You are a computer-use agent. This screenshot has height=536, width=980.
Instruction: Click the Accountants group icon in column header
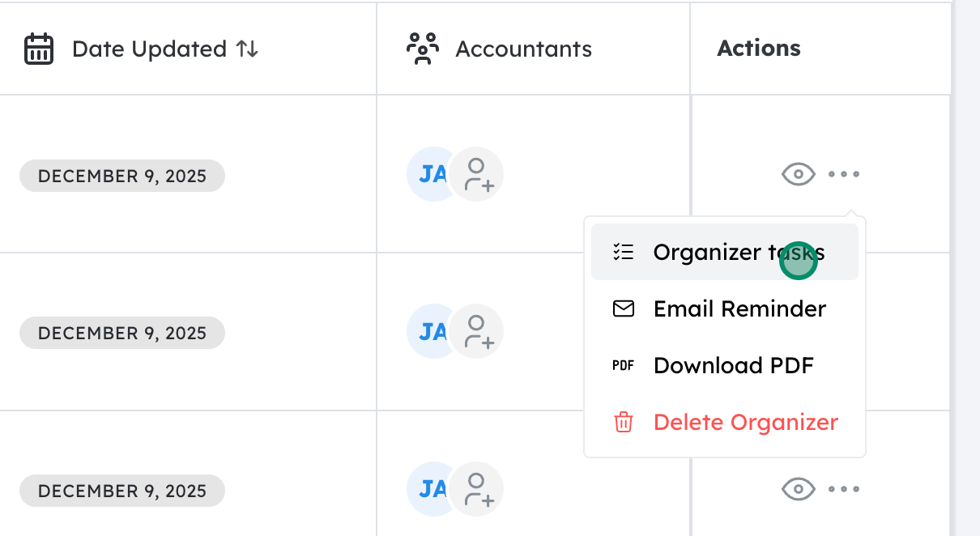tap(422, 49)
